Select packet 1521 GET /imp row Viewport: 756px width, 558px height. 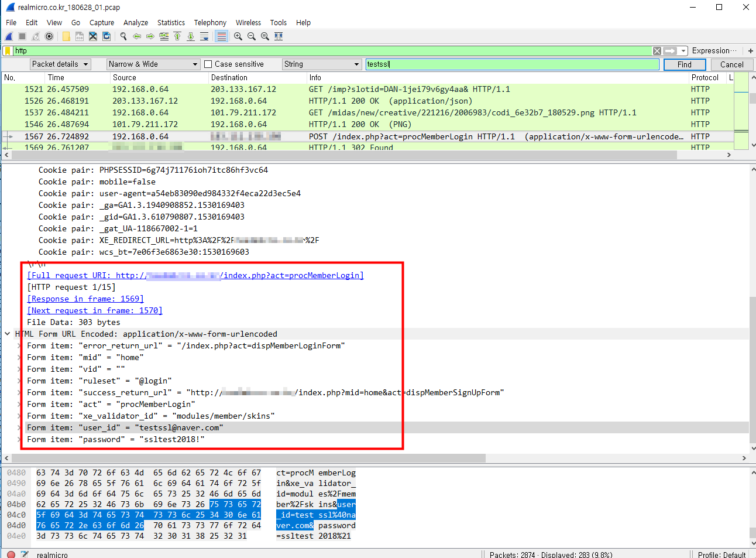tap(367, 89)
